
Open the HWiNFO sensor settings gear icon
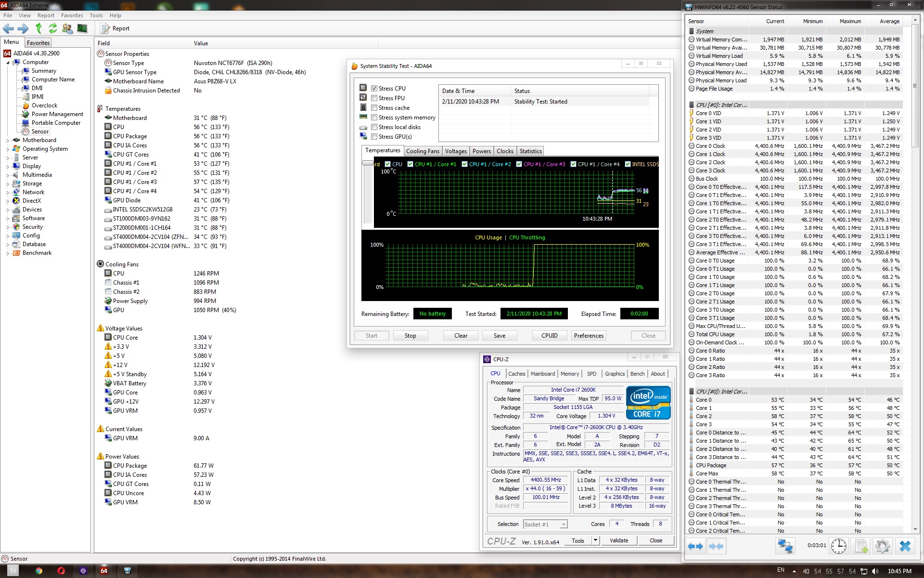pos(882,546)
